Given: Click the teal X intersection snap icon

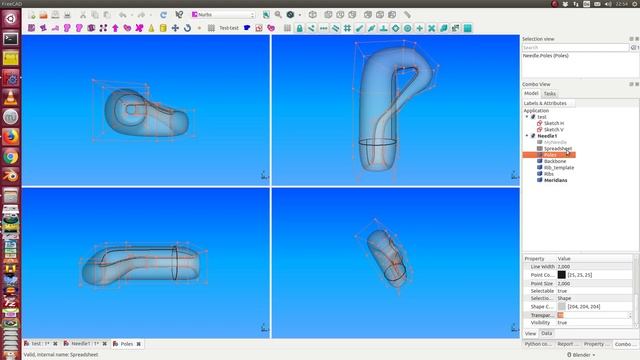Looking at the screenshot, I should [x=431, y=28].
